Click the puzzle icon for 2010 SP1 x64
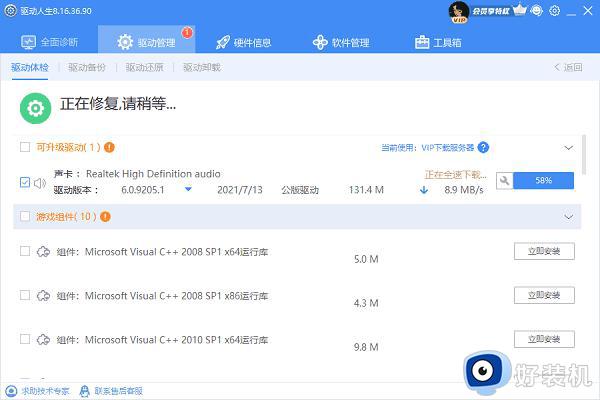The width and height of the screenshot is (600, 400). (x=43, y=340)
